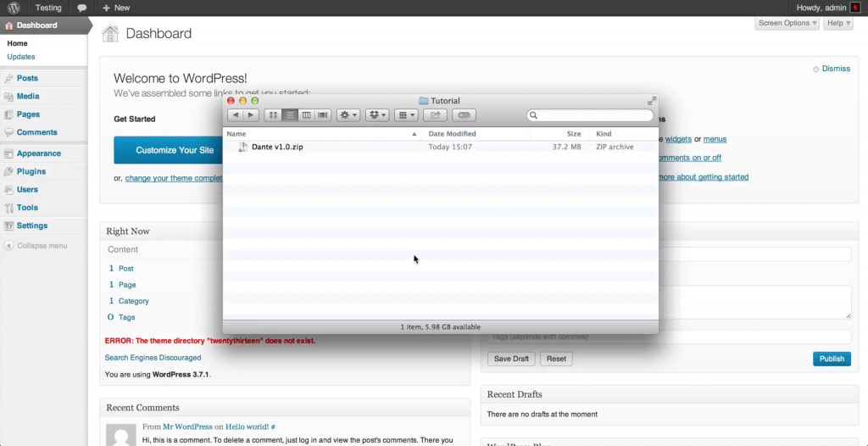Click the blue Publish button
868x446 pixels.
(832, 359)
